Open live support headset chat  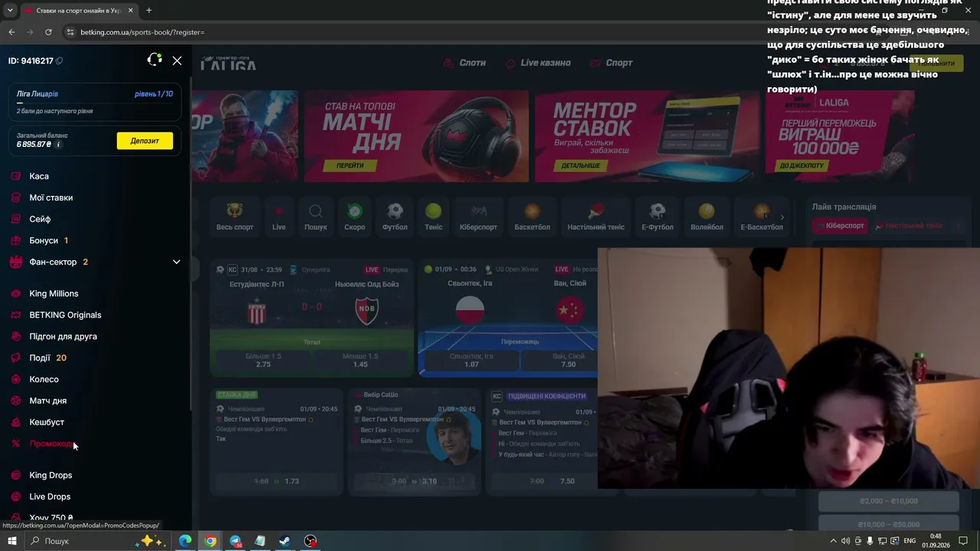[155, 60]
